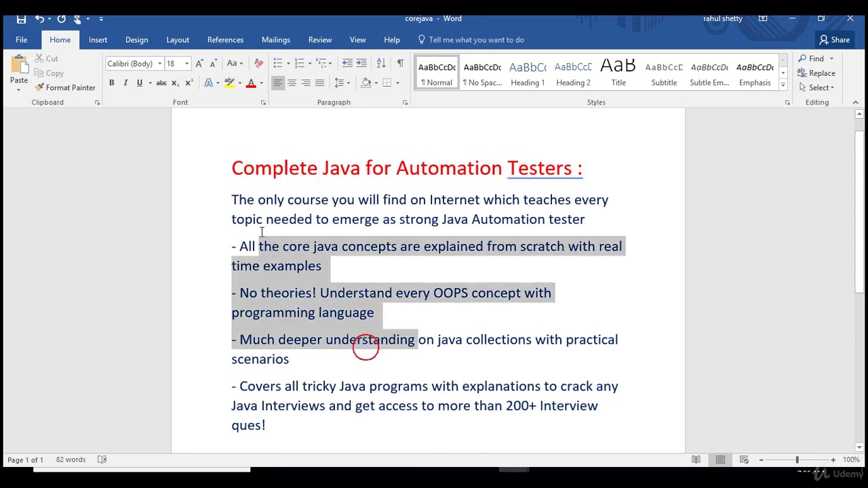Image resolution: width=868 pixels, height=488 pixels.
Task: Adjust the zoom slider handle
Action: [797, 460]
